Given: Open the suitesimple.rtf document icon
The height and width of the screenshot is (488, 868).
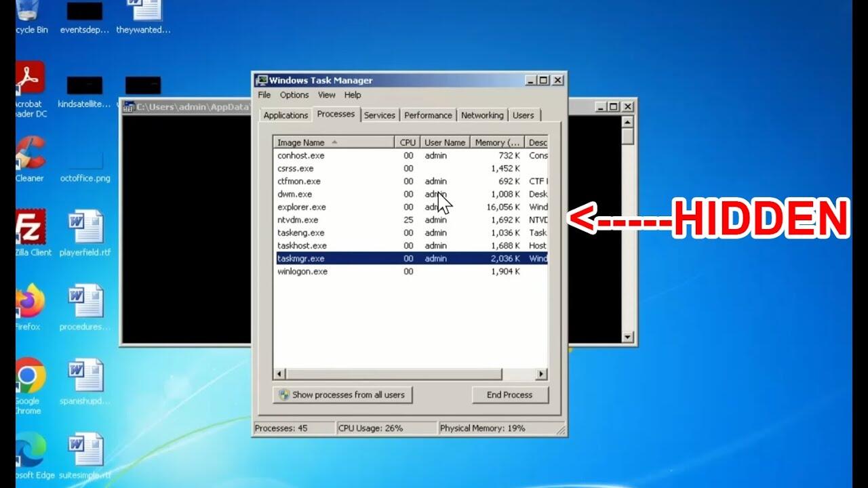Looking at the screenshot, I should click(x=85, y=450).
